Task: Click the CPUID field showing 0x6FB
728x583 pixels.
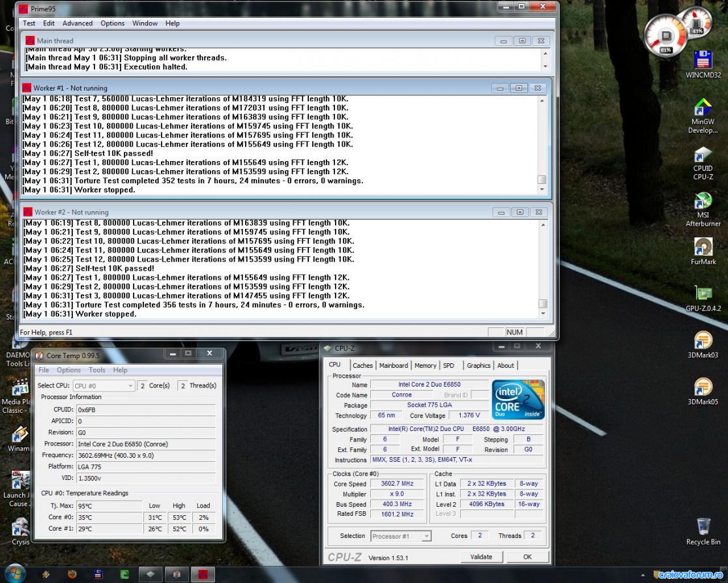Action: pyautogui.click(x=146, y=410)
